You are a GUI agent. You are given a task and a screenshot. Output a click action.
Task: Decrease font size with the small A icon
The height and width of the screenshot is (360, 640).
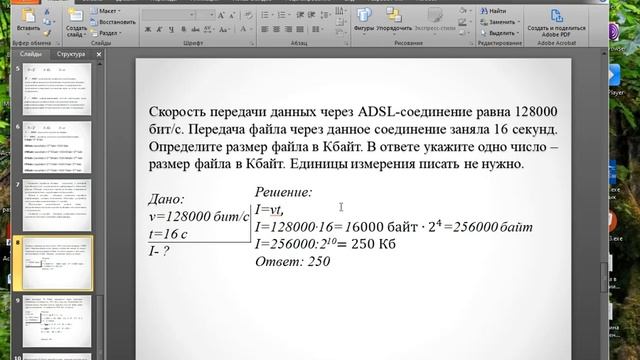(x=232, y=16)
